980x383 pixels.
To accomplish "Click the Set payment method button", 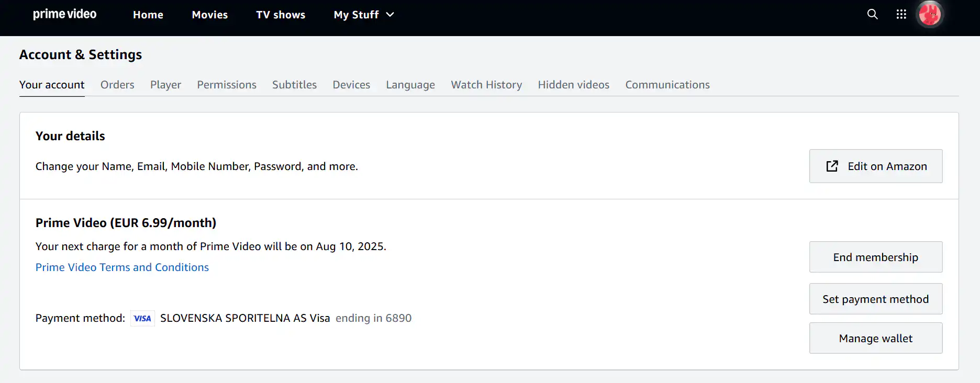I will tap(876, 299).
